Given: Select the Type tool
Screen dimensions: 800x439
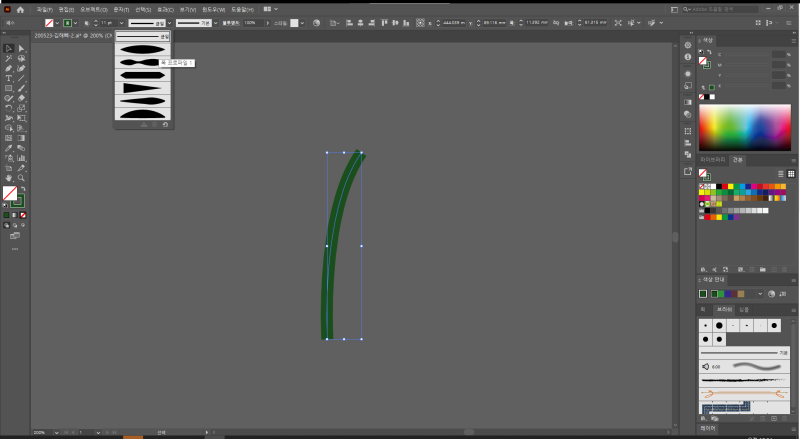Looking at the screenshot, I should [8, 78].
